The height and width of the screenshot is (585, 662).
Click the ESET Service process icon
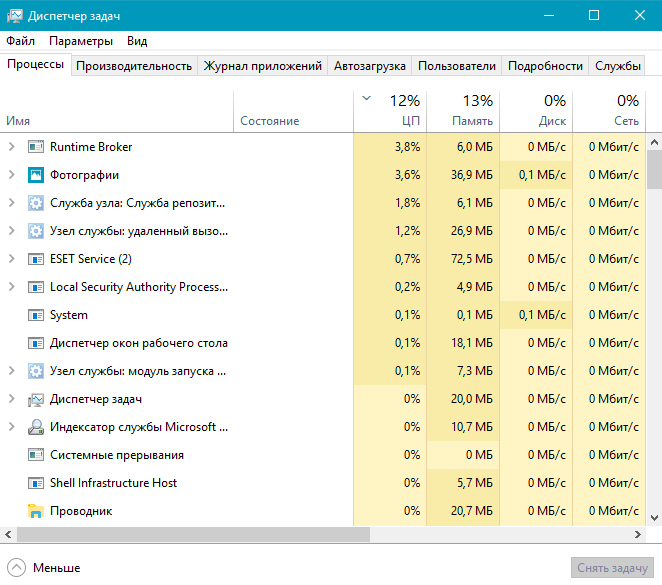click(36, 259)
